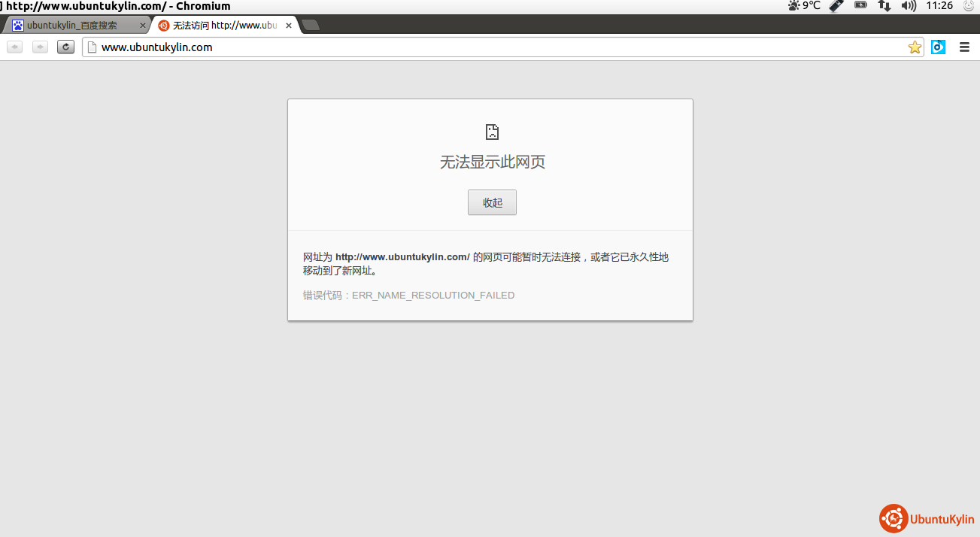Image resolution: width=980 pixels, height=537 pixels.
Task: Switch to the ubuntukylin_百度搜索 tab
Action: (72, 26)
